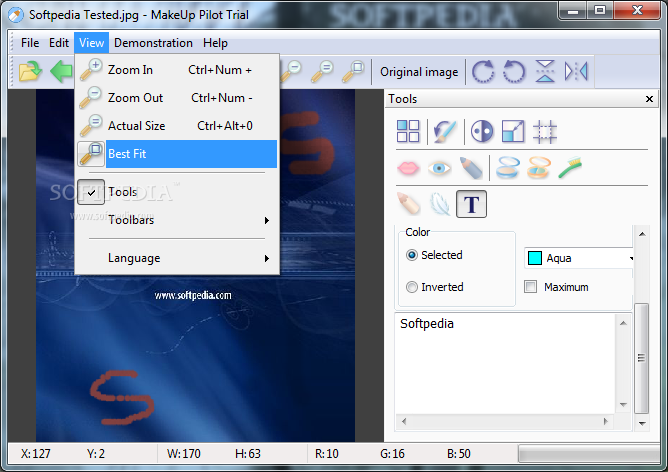Click the G:16 status bar value
Viewport: 668px width, 472px height.
(392, 454)
